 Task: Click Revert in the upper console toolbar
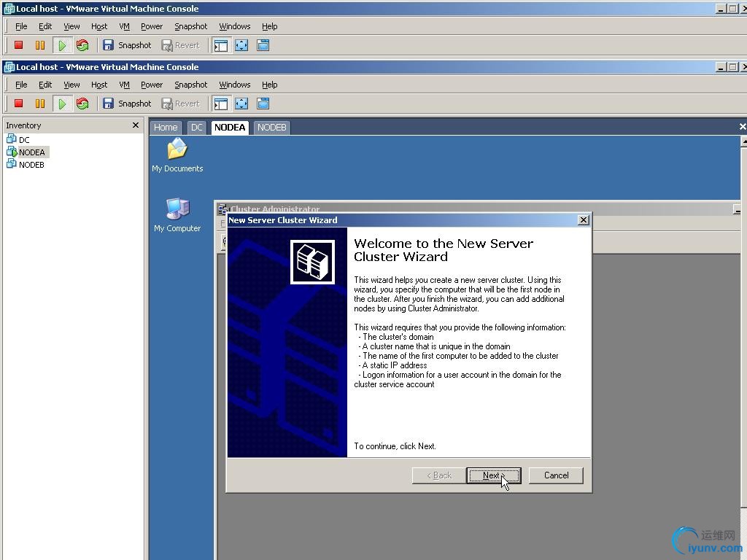pos(181,45)
